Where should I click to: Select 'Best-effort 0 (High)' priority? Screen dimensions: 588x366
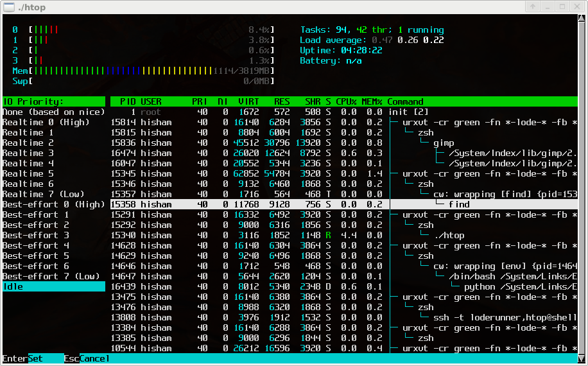53,204
